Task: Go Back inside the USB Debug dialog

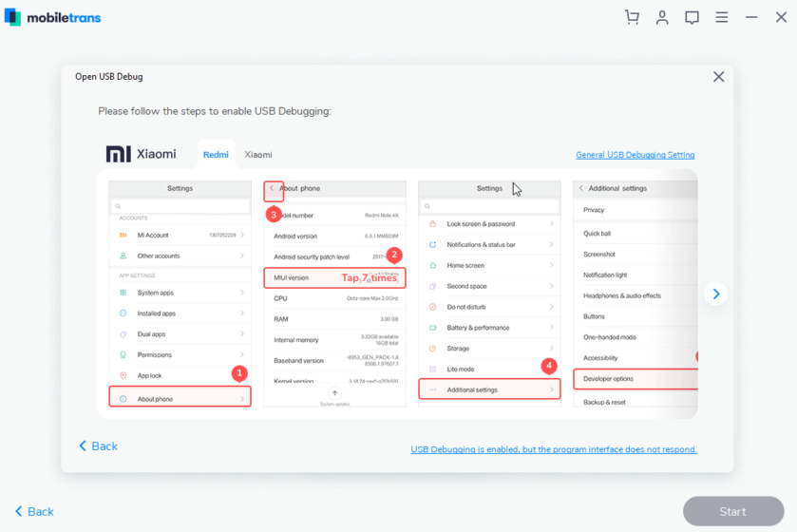Action: [x=99, y=446]
